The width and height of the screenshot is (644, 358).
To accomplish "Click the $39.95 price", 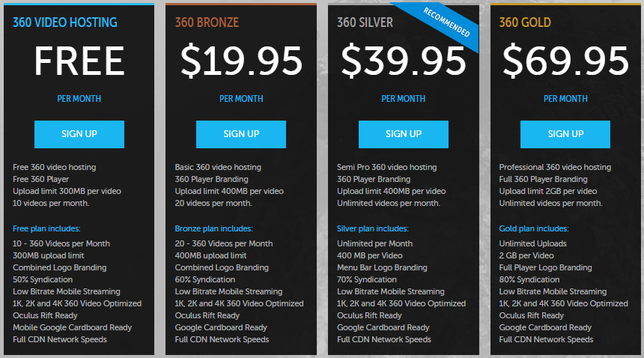I will 404,61.
